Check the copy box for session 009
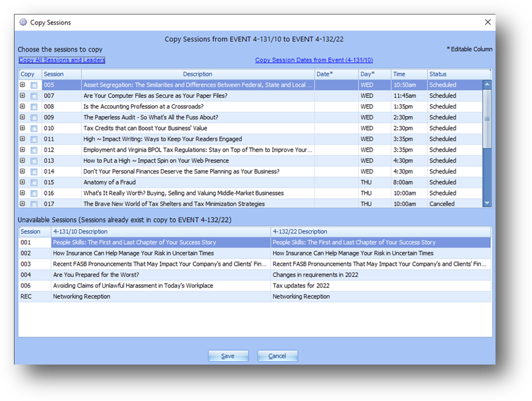 pos(34,118)
